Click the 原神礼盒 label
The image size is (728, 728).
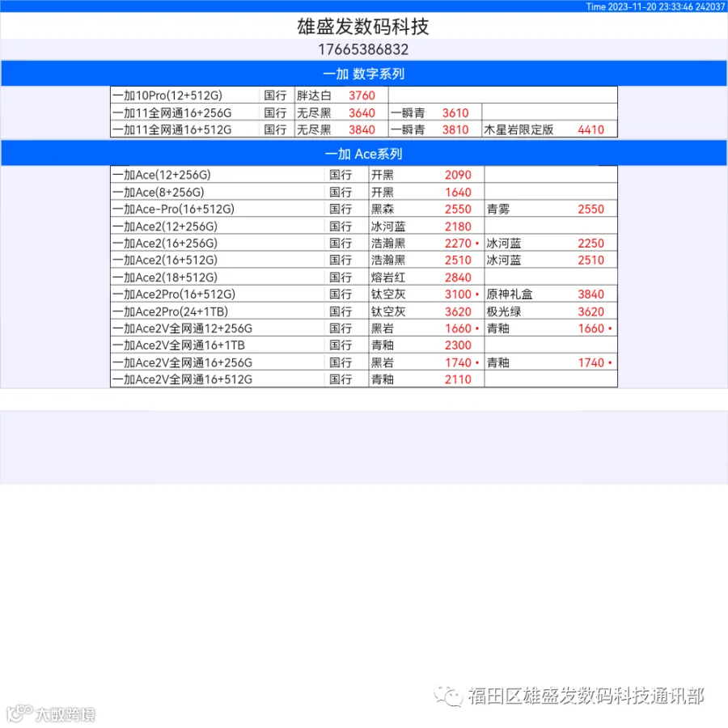pos(510,294)
